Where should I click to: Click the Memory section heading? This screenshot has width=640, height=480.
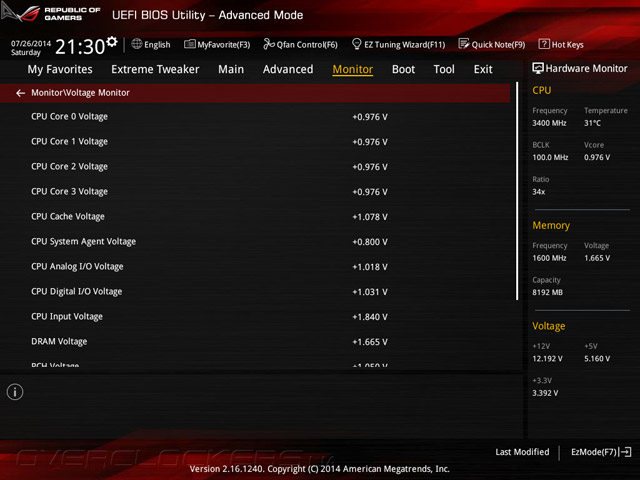tap(551, 225)
